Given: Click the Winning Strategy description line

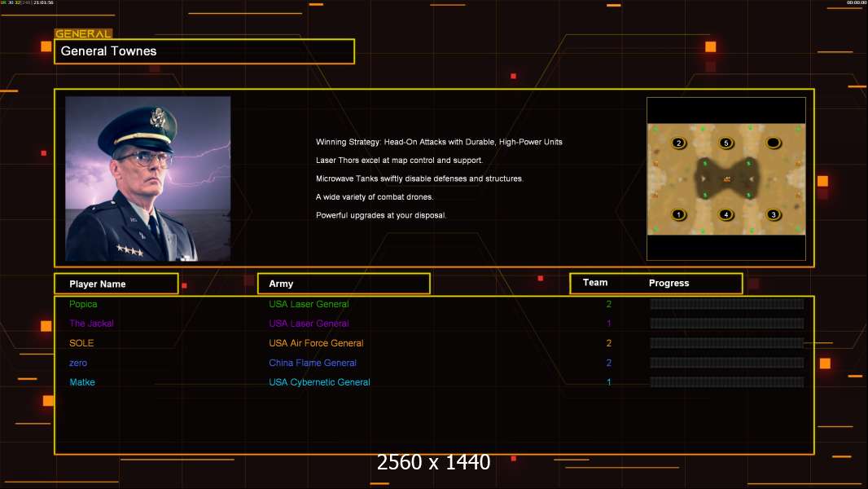Looking at the screenshot, I should [x=439, y=142].
